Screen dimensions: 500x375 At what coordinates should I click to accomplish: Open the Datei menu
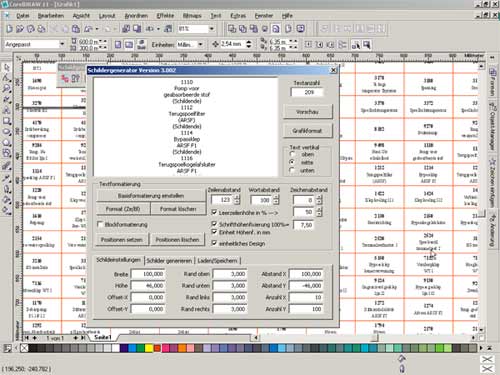point(23,15)
